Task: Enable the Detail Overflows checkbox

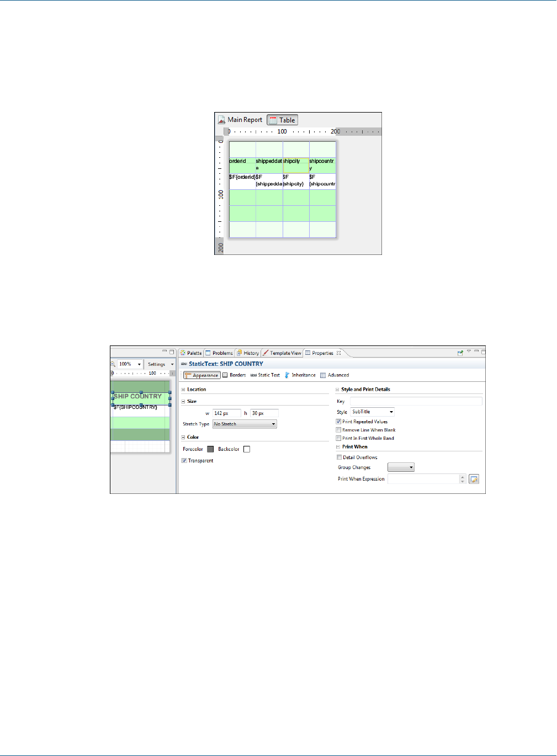Action: click(x=339, y=457)
